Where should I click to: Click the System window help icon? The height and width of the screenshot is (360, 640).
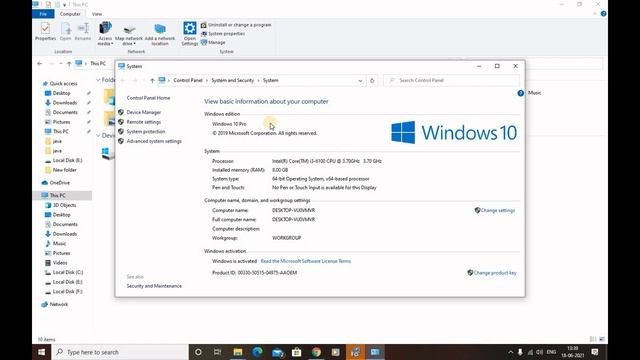pos(520,93)
